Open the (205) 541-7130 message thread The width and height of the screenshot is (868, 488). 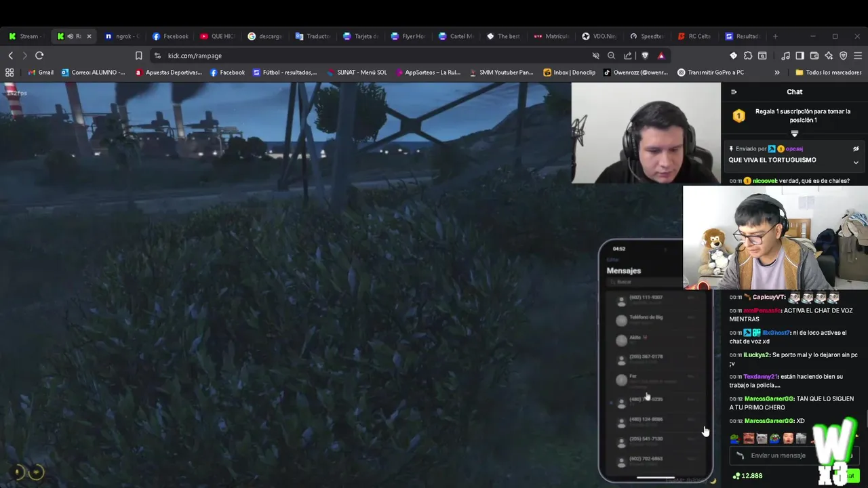(x=654, y=441)
